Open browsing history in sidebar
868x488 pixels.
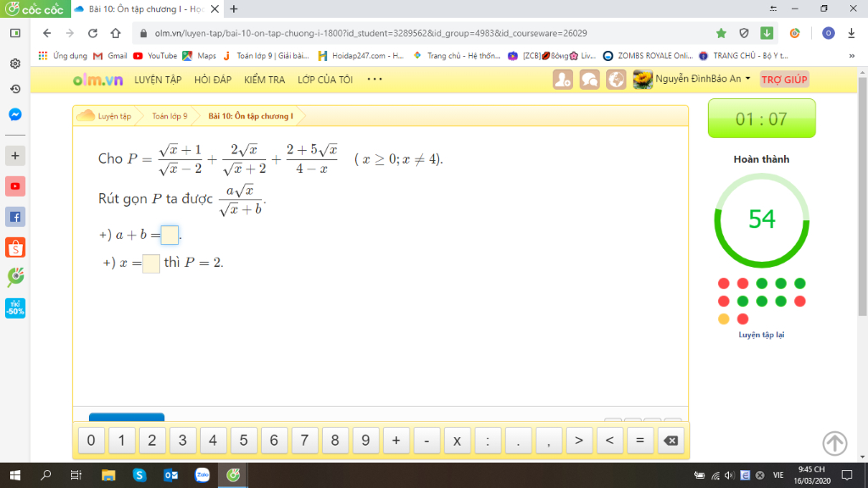[15, 88]
